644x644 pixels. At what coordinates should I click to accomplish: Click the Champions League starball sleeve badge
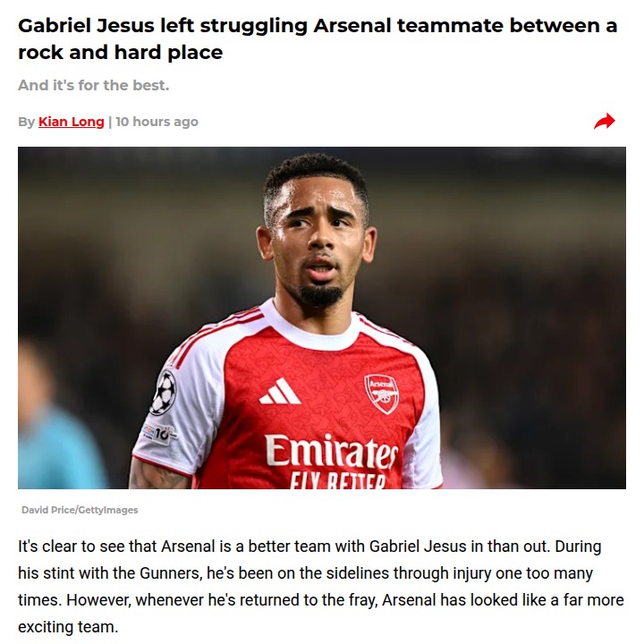[x=164, y=391]
